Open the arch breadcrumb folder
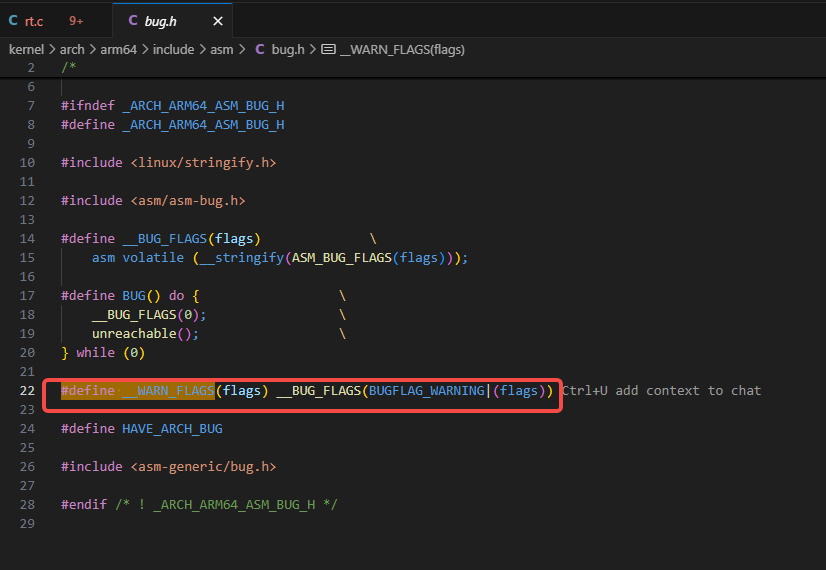This screenshot has height=570, width=826. click(72, 50)
